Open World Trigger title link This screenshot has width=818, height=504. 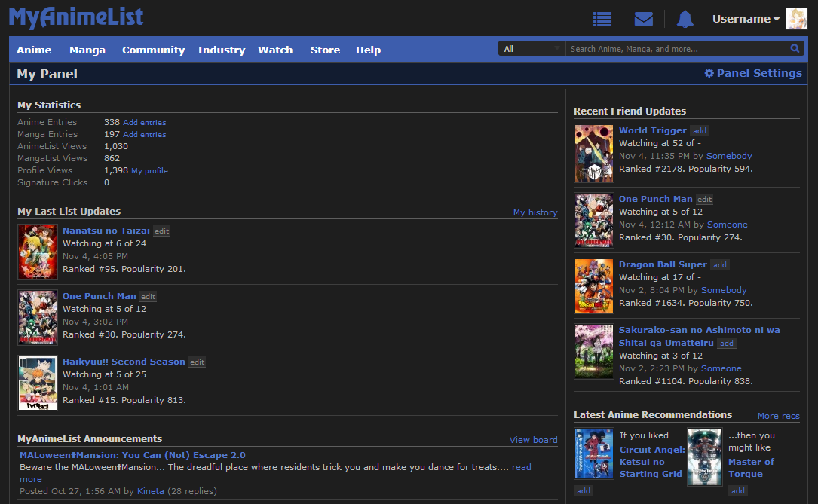tap(653, 130)
